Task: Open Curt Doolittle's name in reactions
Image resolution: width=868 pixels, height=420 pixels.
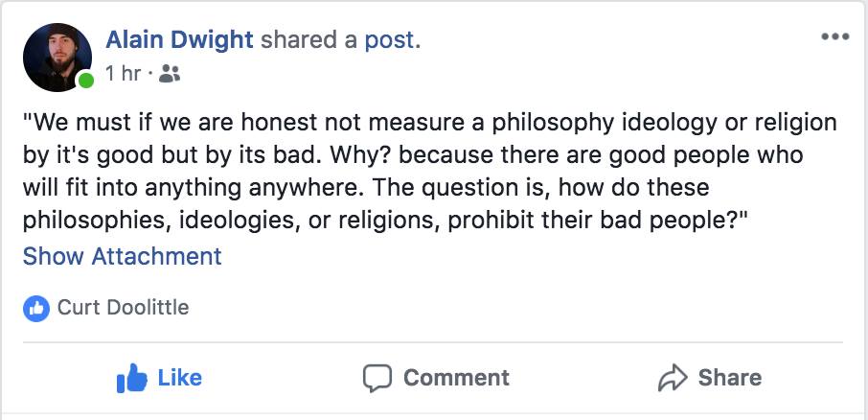Action: click(x=123, y=308)
